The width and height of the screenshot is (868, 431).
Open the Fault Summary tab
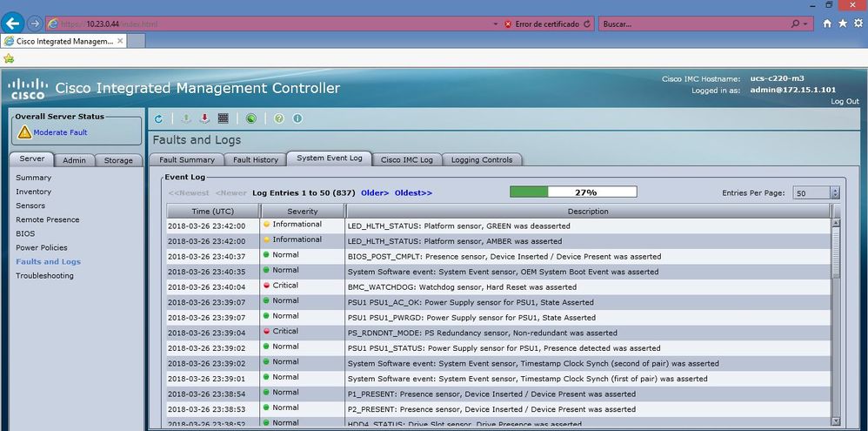click(x=186, y=159)
